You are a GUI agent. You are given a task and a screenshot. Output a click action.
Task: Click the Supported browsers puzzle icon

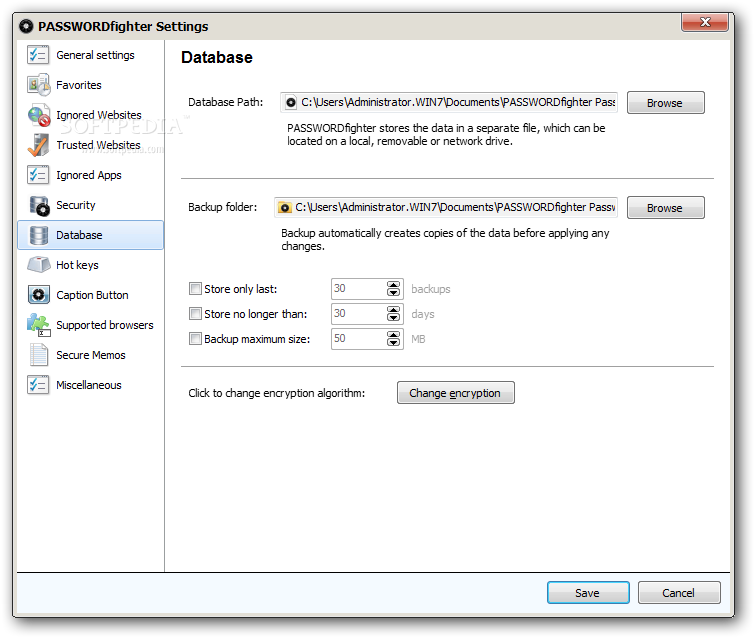click(x=39, y=325)
